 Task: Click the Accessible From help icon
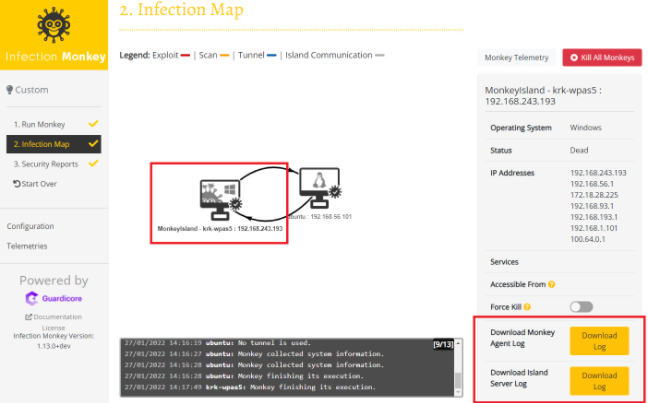[551, 284]
